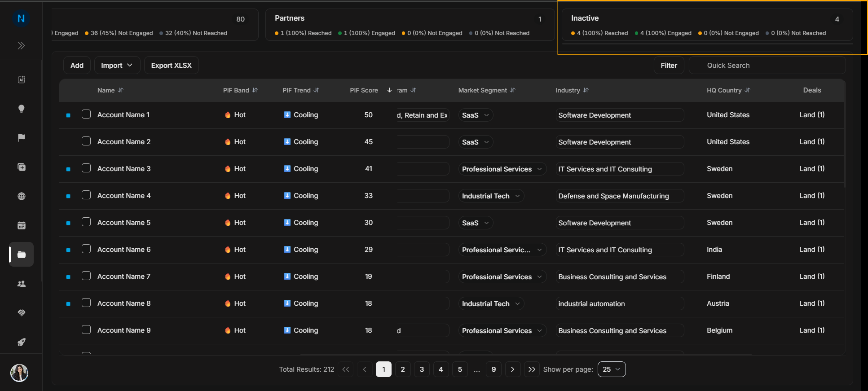Select the folder accounts sidebar icon
This screenshot has width=868, height=391.
21,255
